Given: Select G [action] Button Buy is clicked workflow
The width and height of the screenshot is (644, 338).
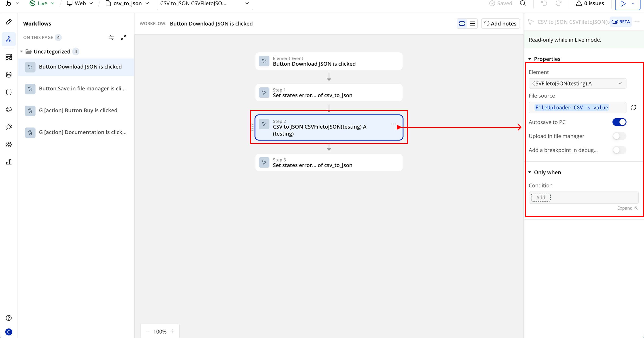Looking at the screenshot, I should 78,110.
